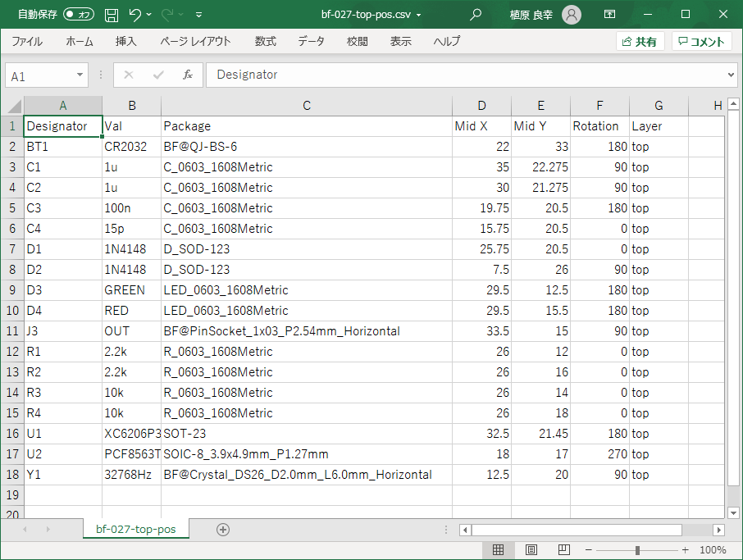Open the ページ レイアウト ribbon tab
743x560 pixels.
coord(195,41)
